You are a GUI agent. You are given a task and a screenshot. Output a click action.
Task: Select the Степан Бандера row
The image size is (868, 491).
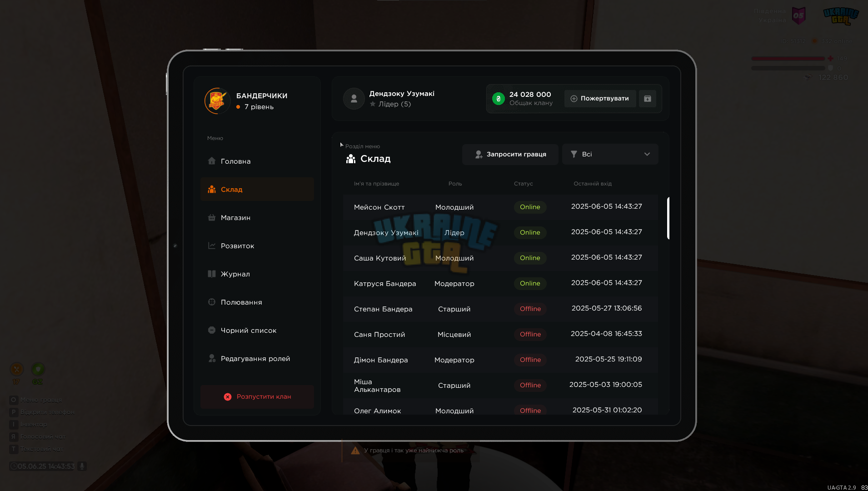[x=501, y=309]
